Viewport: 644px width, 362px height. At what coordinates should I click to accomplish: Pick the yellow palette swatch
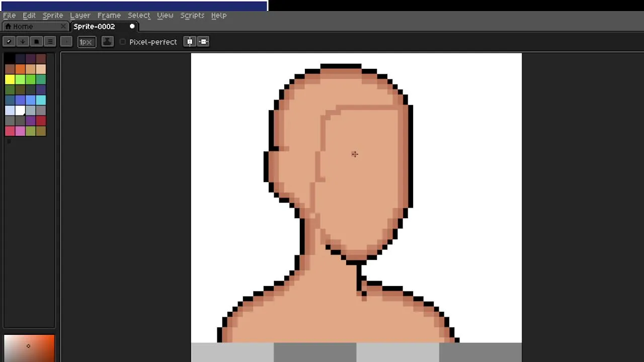tap(10, 79)
